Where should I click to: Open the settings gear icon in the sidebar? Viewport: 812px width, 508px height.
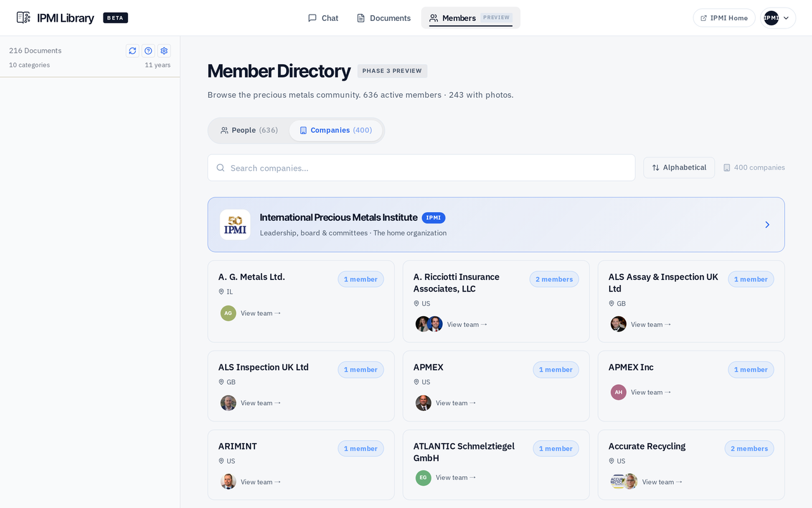click(x=164, y=51)
